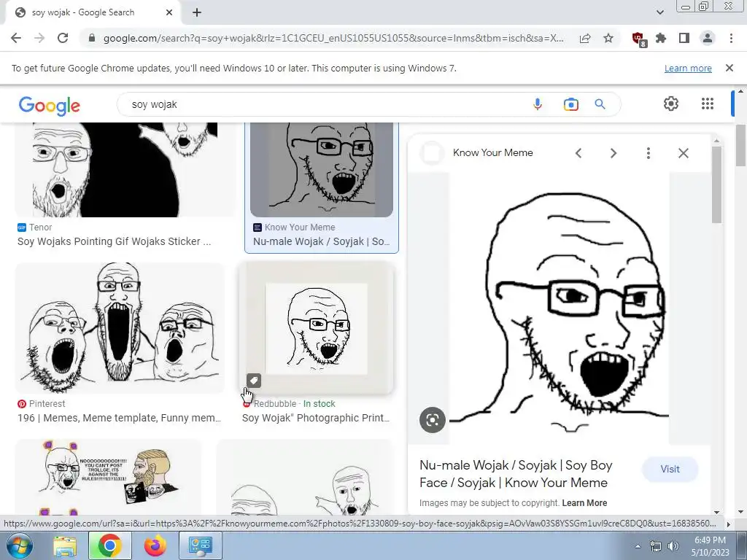This screenshot has width=747, height=560.
Task: Click the address bar URL
Action: [x=333, y=38]
